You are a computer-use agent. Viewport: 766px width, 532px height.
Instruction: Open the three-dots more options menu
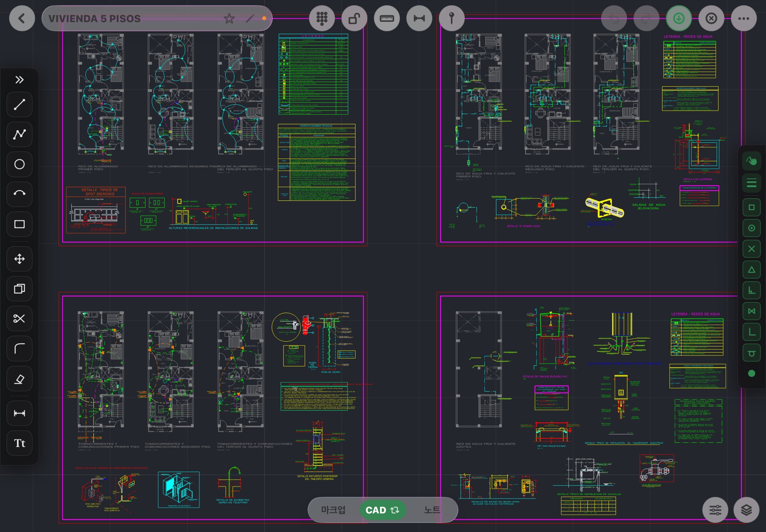pyautogui.click(x=744, y=18)
